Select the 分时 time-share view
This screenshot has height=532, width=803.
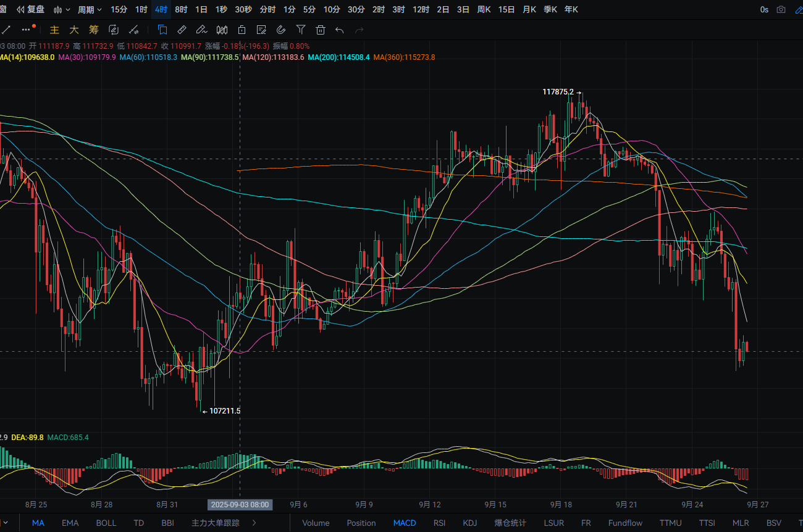coord(267,9)
